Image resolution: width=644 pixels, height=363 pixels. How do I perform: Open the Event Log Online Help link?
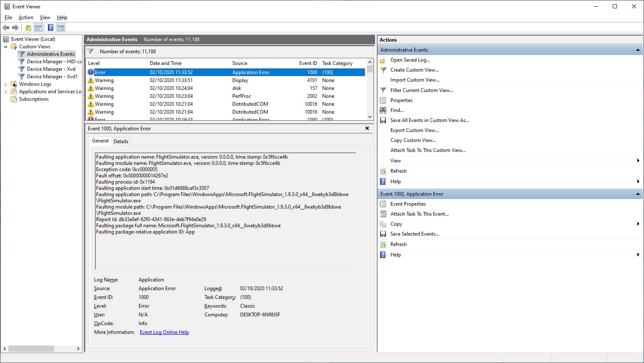[x=164, y=332]
